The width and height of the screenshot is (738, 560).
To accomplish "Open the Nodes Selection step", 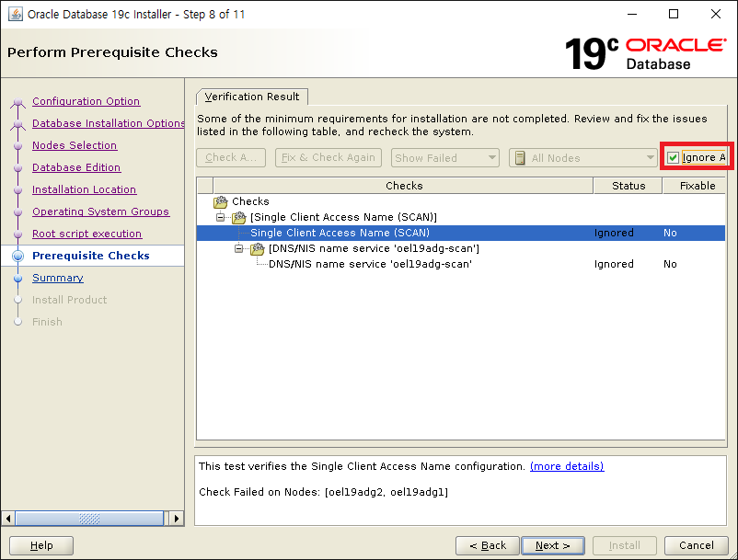I will [75, 145].
